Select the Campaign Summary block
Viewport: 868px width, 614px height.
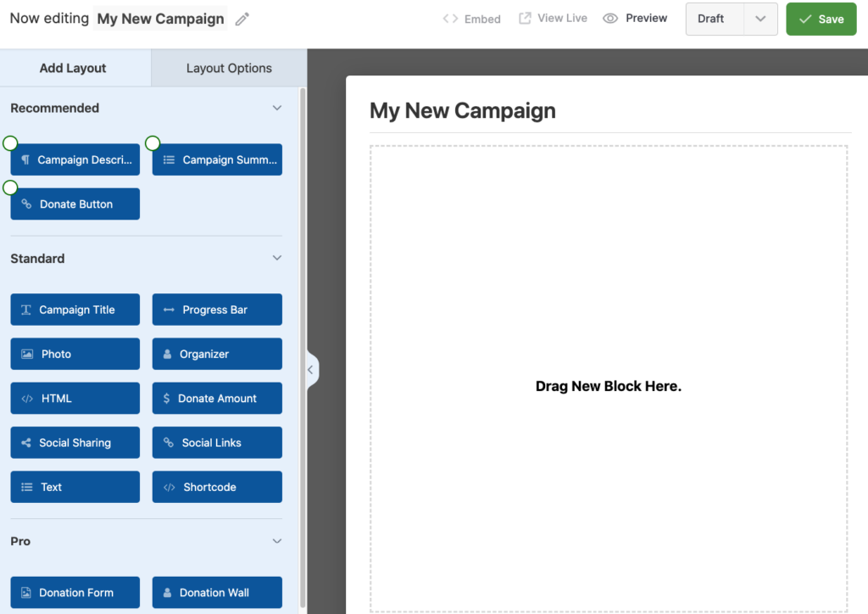[x=217, y=159]
